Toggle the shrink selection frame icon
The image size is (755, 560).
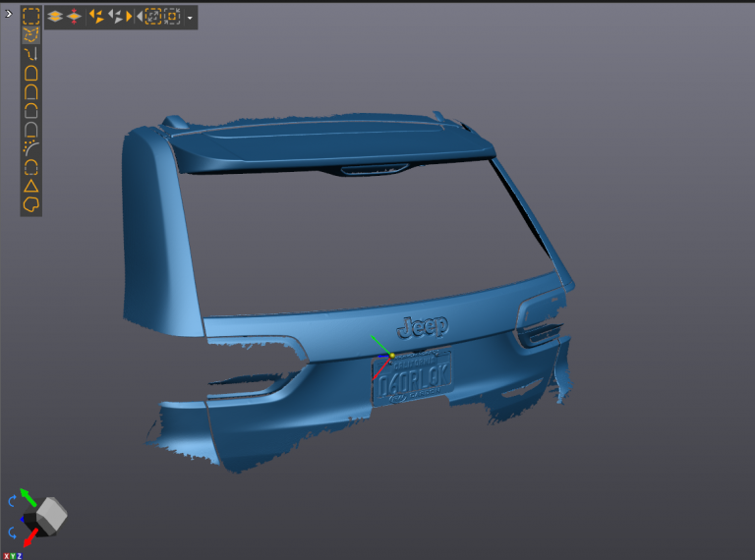point(172,17)
